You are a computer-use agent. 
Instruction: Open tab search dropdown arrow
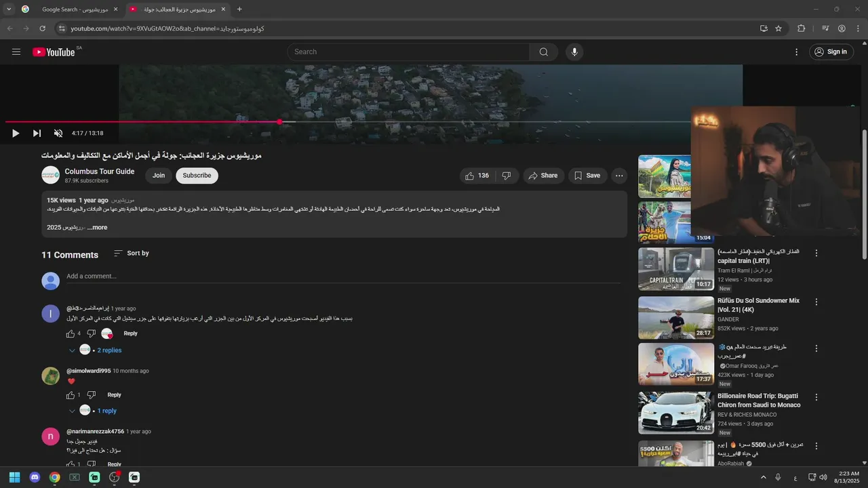click(x=9, y=9)
